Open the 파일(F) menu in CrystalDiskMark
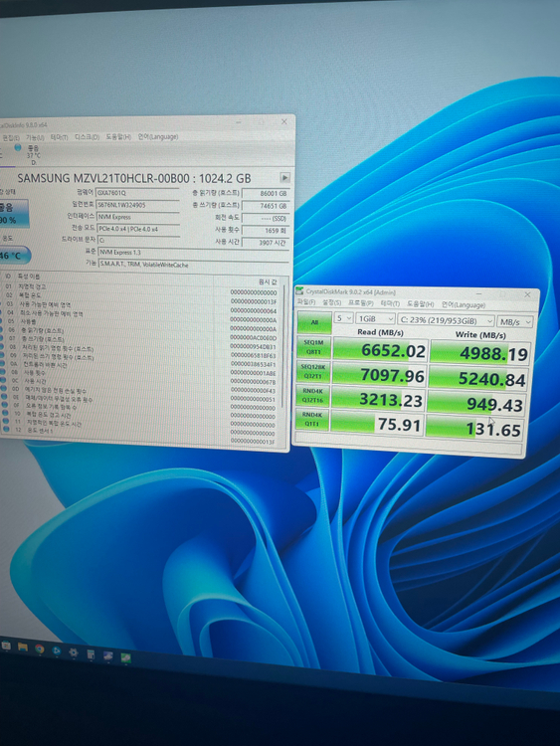560x746 pixels. [305, 302]
